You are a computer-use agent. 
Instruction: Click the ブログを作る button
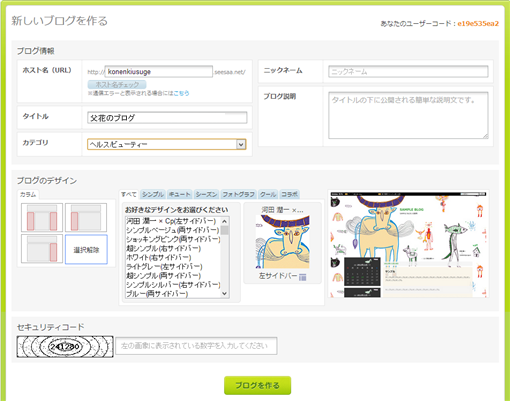[257, 385]
